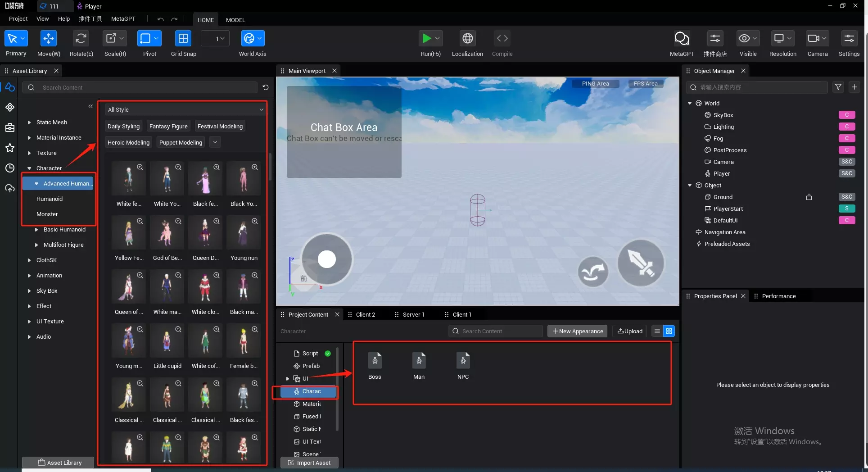Switch Project Content to list view
This screenshot has height=472, width=868.
click(x=657, y=331)
